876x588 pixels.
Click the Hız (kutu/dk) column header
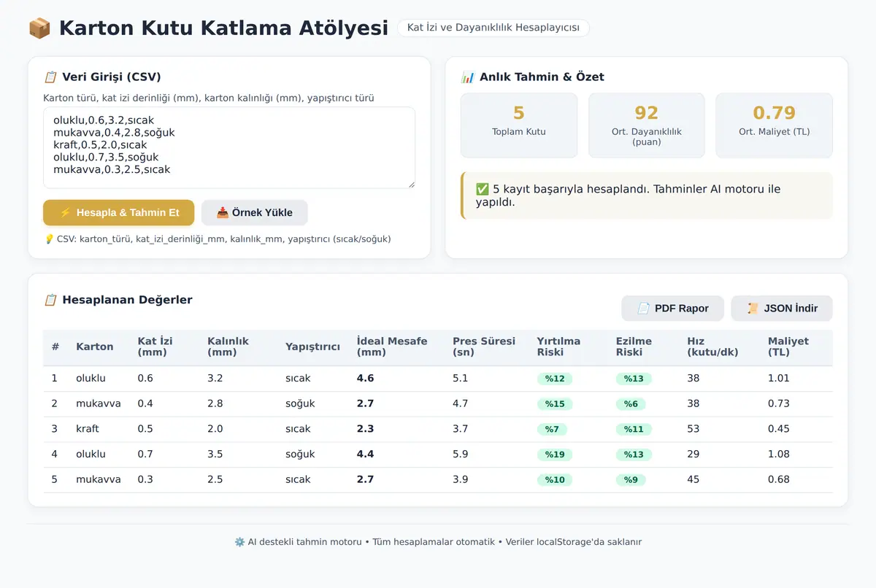[x=712, y=347]
